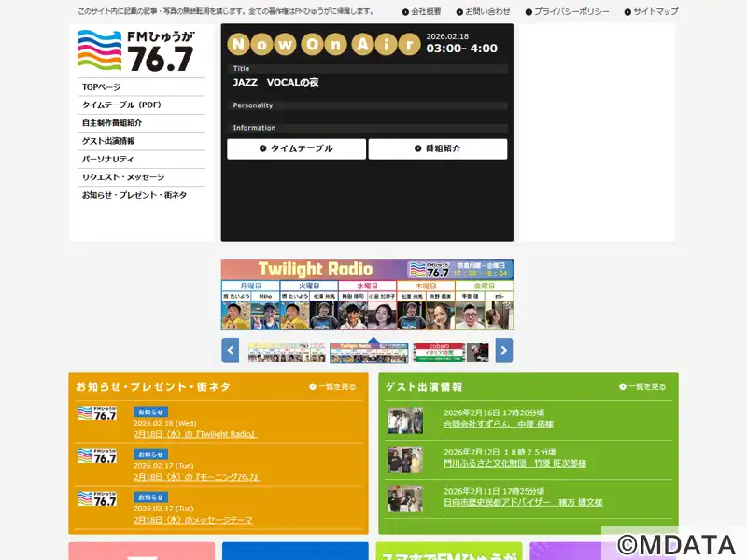Image resolution: width=747 pixels, height=560 pixels.
Task: Show previous banner with left arrow
Action: [x=230, y=351]
